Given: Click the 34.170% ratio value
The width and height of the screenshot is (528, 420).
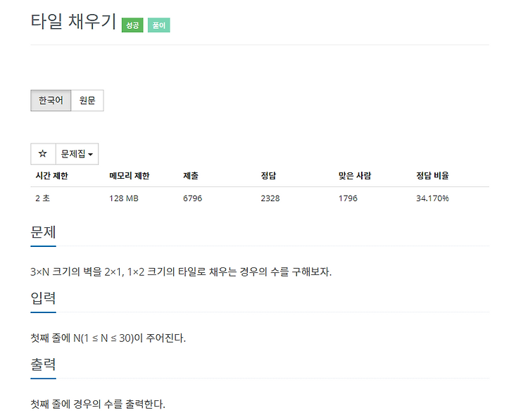Looking at the screenshot, I should [x=432, y=198].
